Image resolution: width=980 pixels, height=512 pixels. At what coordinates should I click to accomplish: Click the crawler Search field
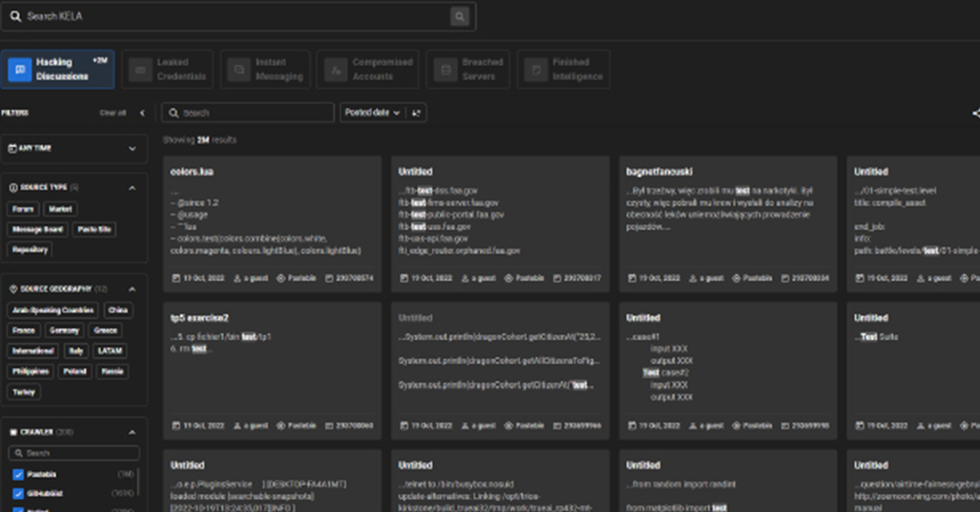tap(73, 453)
